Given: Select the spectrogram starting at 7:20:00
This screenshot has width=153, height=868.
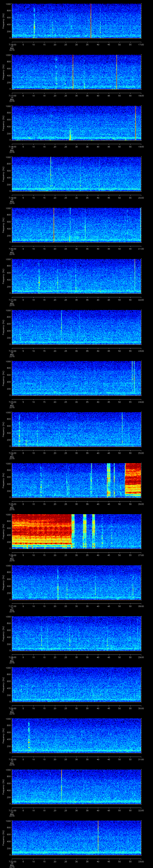Looking at the screenshot, I should click(76, 225).
